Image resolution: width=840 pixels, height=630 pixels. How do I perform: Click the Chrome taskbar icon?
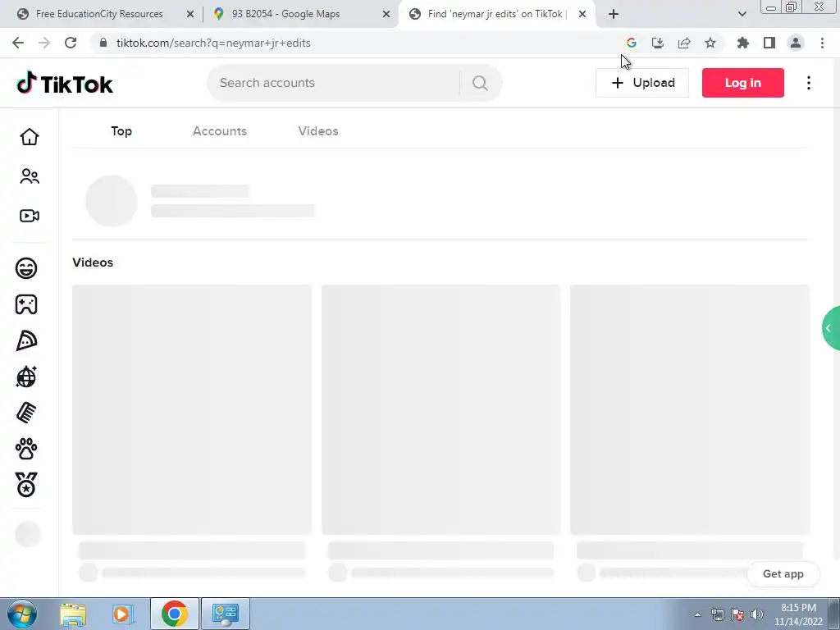pyautogui.click(x=175, y=614)
